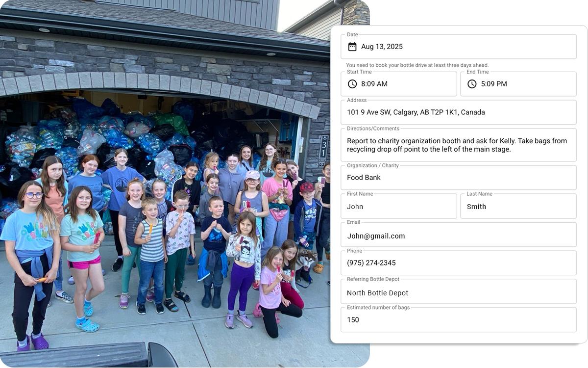This screenshot has width=588, height=368.
Task: Open the Start Time 8:09 AM field
Action: (399, 84)
